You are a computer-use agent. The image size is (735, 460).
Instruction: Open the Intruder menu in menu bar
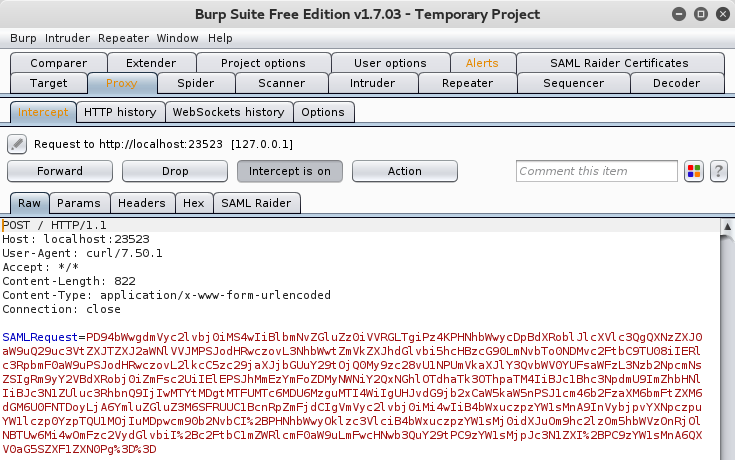click(x=67, y=38)
